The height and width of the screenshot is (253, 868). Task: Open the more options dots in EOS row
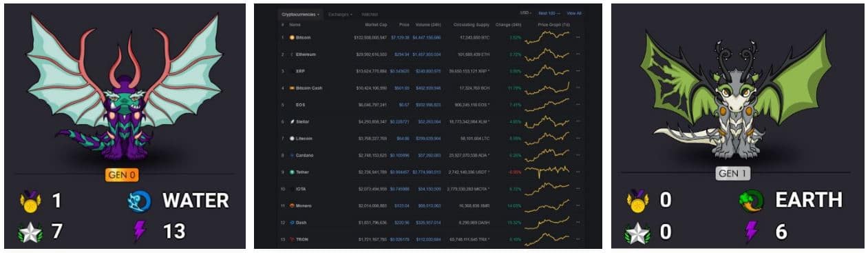pos(578,105)
